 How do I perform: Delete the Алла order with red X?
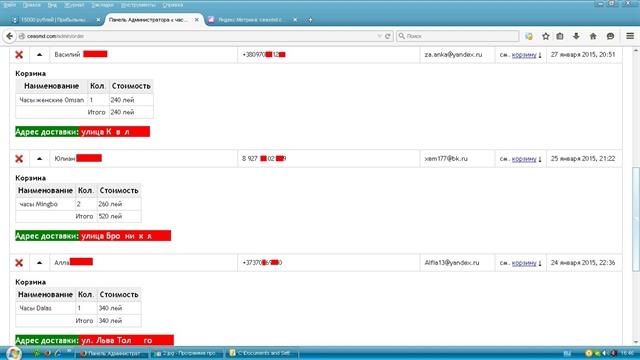[x=19, y=263]
